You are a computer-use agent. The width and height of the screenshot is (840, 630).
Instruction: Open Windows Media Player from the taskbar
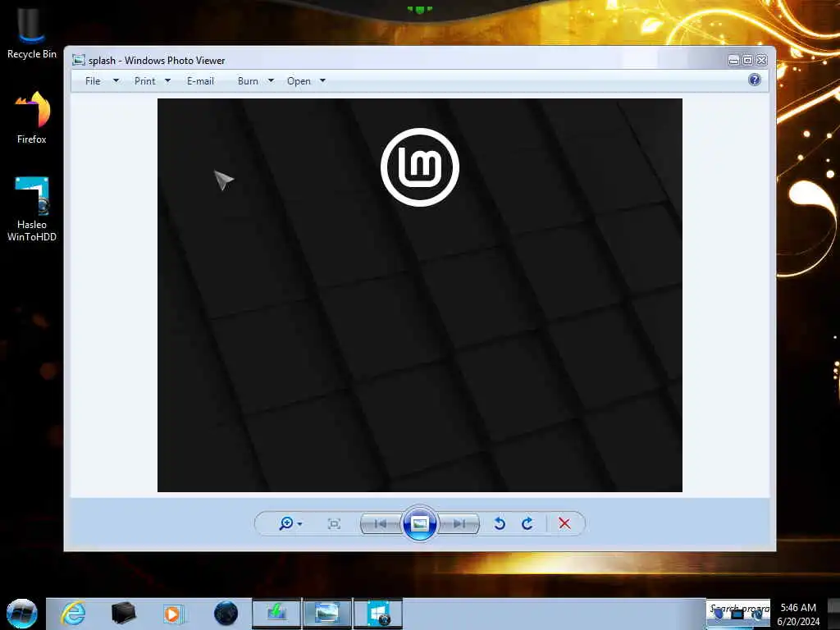point(172,614)
